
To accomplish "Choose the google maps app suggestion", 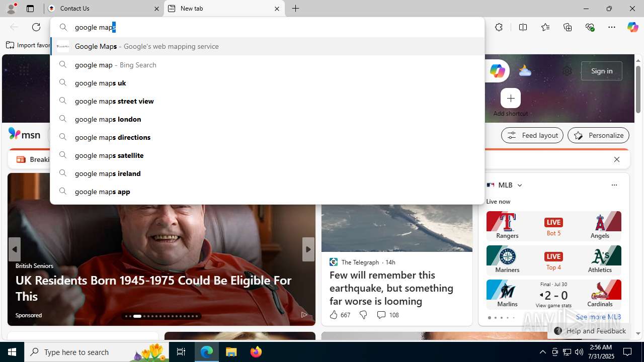I will coord(267,192).
